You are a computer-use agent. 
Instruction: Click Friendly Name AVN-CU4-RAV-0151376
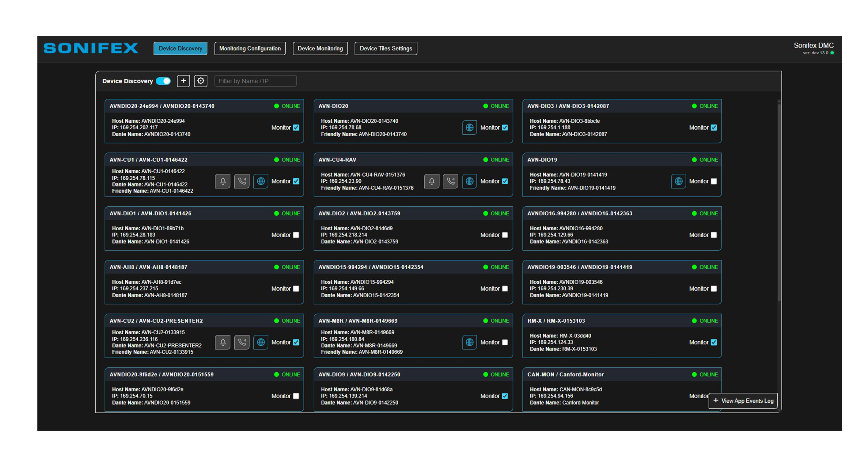coord(386,188)
